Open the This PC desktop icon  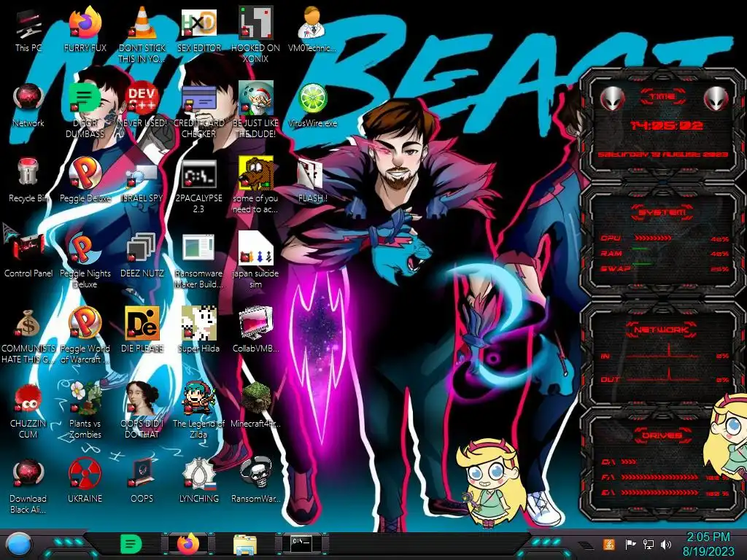pyautogui.click(x=28, y=31)
